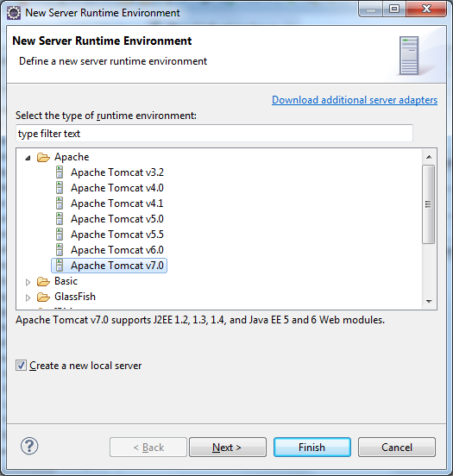Click the Apache Tomcat v7.0 server icon

click(x=60, y=266)
